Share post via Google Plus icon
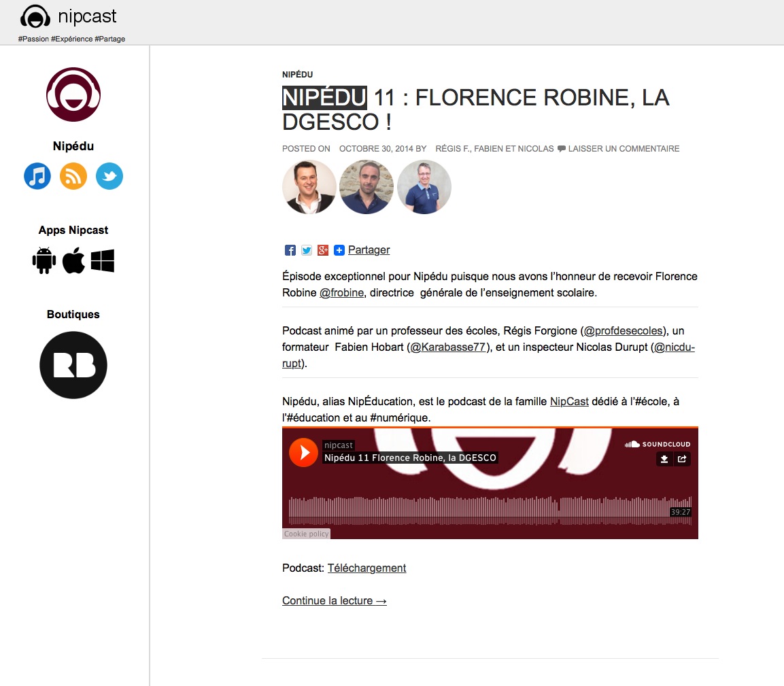 pos(323,250)
